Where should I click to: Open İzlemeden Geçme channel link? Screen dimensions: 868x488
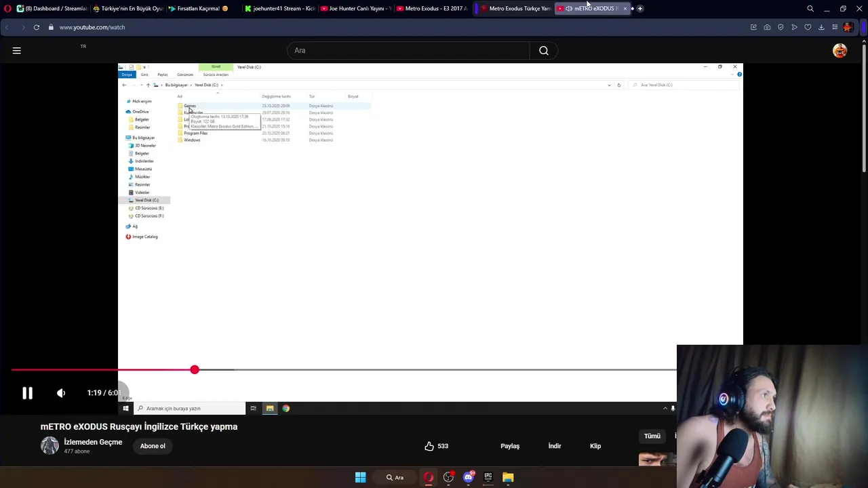[93, 442]
